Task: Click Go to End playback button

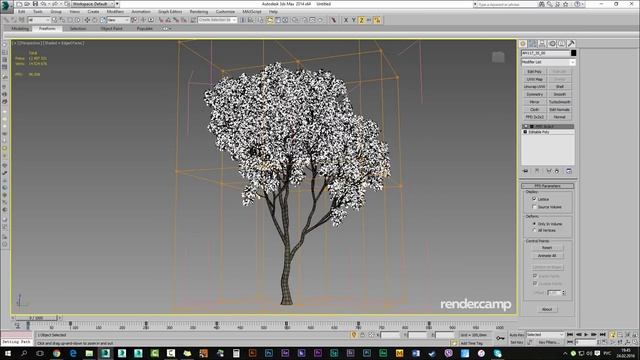Action: (602, 335)
